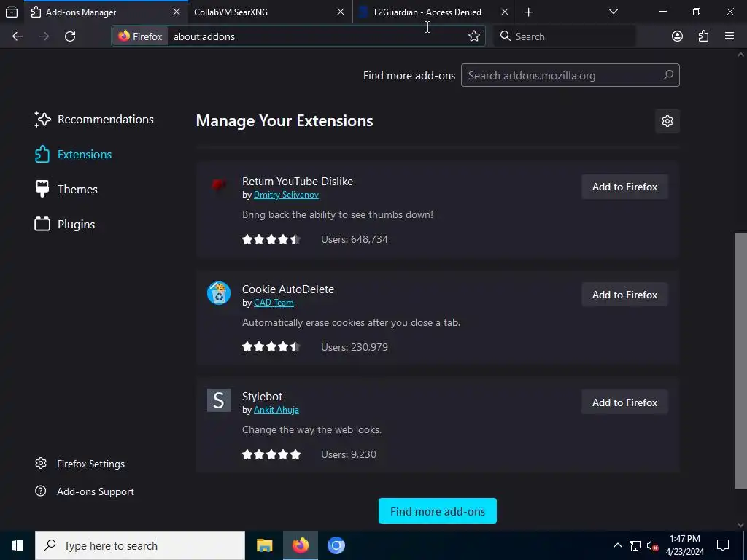Image resolution: width=747 pixels, height=560 pixels.
Task: Click the Stylebot title text
Action: point(262,396)
